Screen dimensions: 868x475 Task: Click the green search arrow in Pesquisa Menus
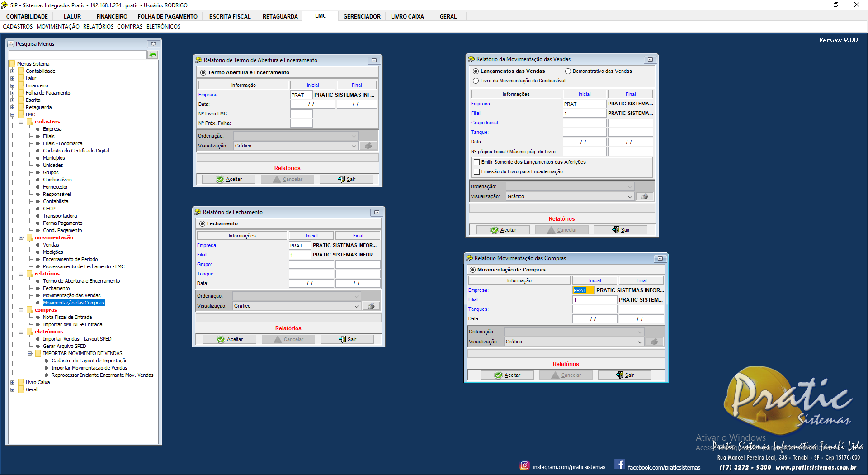153,55
